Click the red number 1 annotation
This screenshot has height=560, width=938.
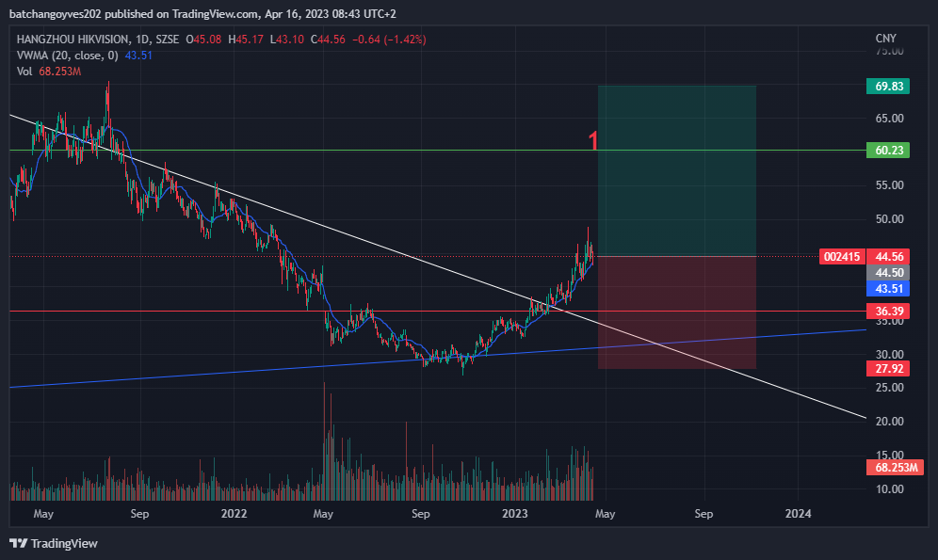click(592, 141)
